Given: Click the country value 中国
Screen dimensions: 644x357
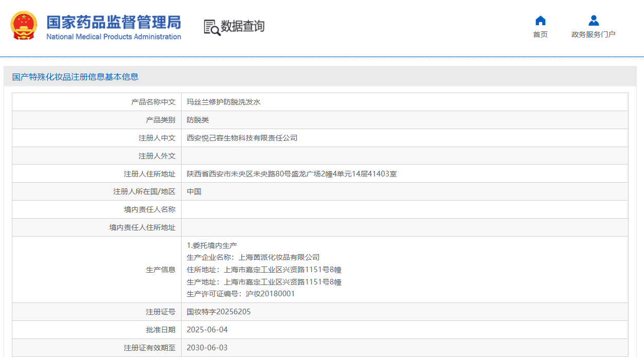Looking at the screenshot, I should [194, 191].
